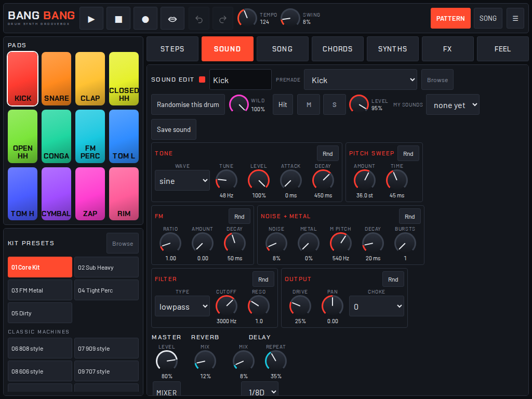Trigger the Cymbal pad
The width and height of the screenshot is (532, 399).
click(x=56, y=194)
